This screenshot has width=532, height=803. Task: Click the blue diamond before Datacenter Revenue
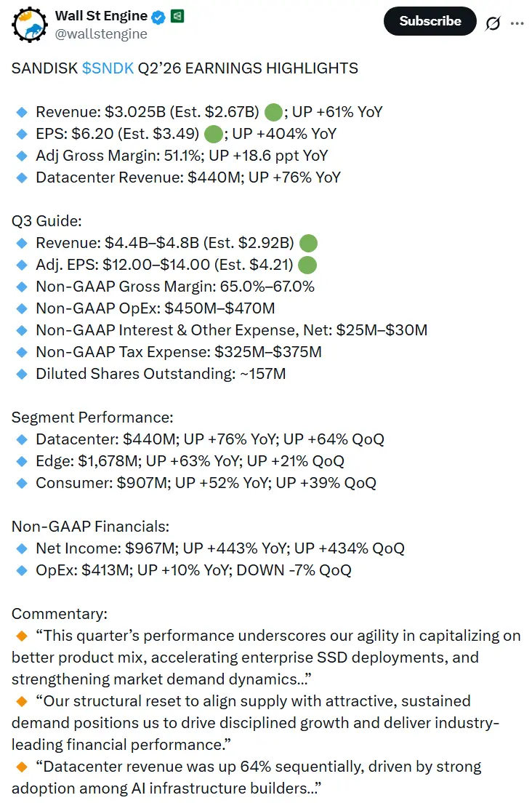pyautogui.click(x=21, y=177)
